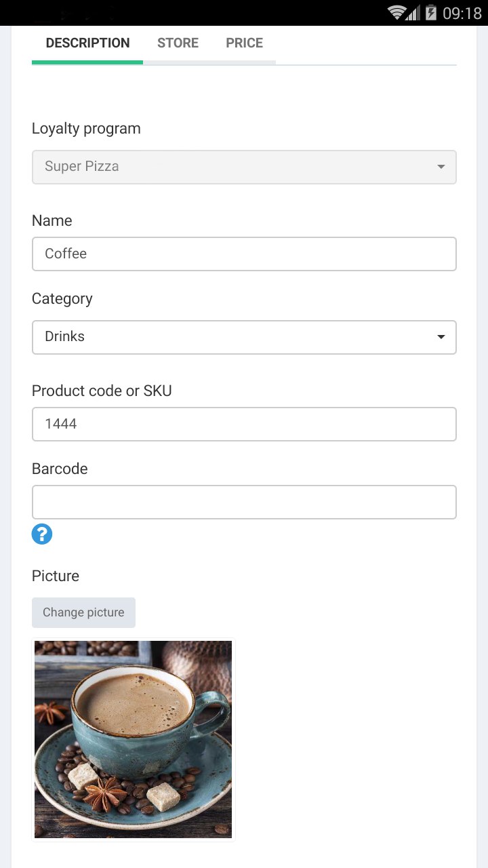The width and height of the screenshot is (488, 868).
Task: Click the Picture label
Action: click(56, 576)
